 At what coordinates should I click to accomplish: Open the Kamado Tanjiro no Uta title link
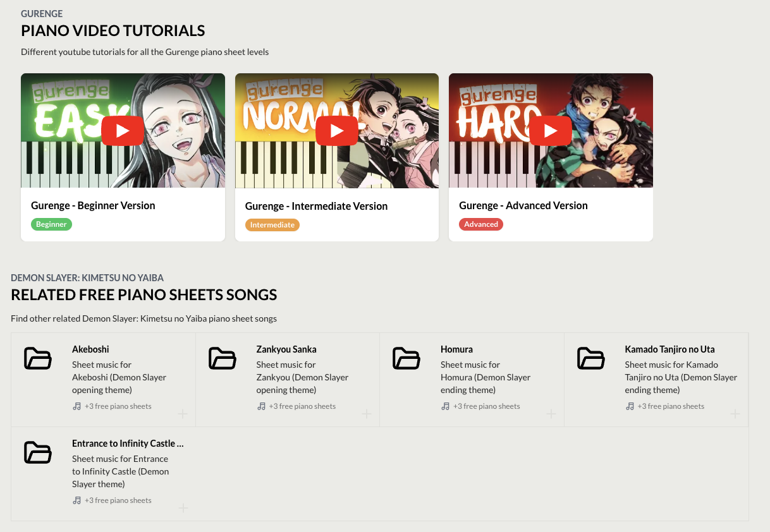click(669, 349)
